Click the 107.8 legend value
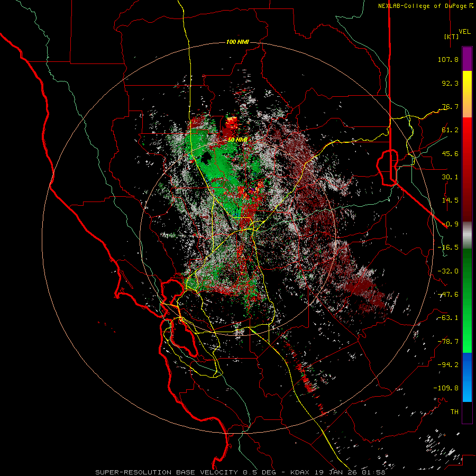Viewport: 476px width, 476px height. pyautogui.click(x=448, y=59)
